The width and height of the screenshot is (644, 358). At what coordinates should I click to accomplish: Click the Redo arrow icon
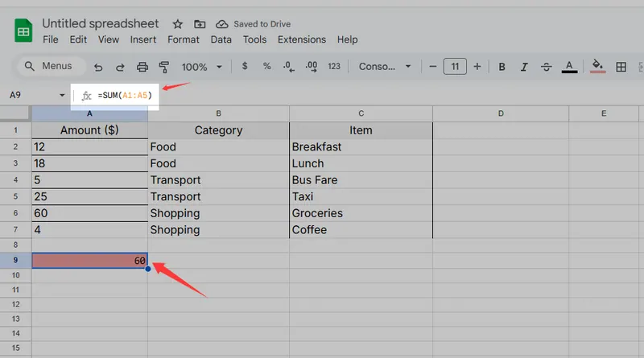coord(120,67)
